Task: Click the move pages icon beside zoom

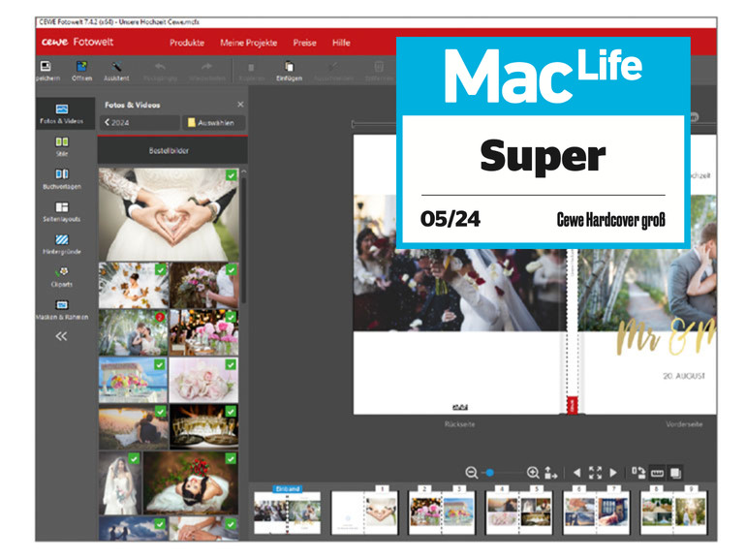Action: coord(551,473)
